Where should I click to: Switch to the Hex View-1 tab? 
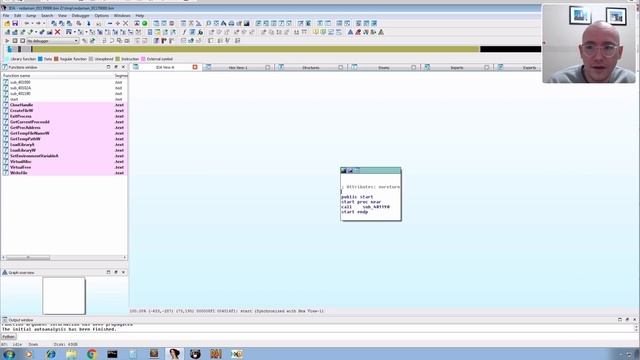238,67
